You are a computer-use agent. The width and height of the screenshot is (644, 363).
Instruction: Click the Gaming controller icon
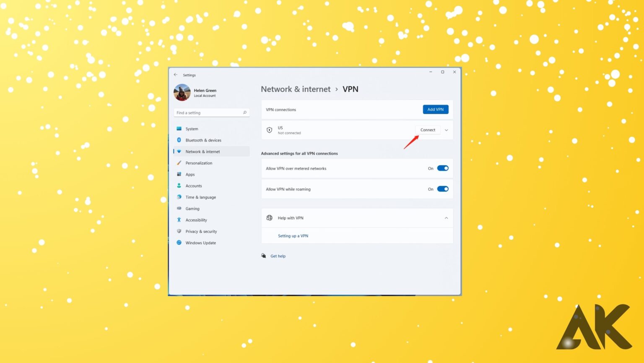[179, 209]
